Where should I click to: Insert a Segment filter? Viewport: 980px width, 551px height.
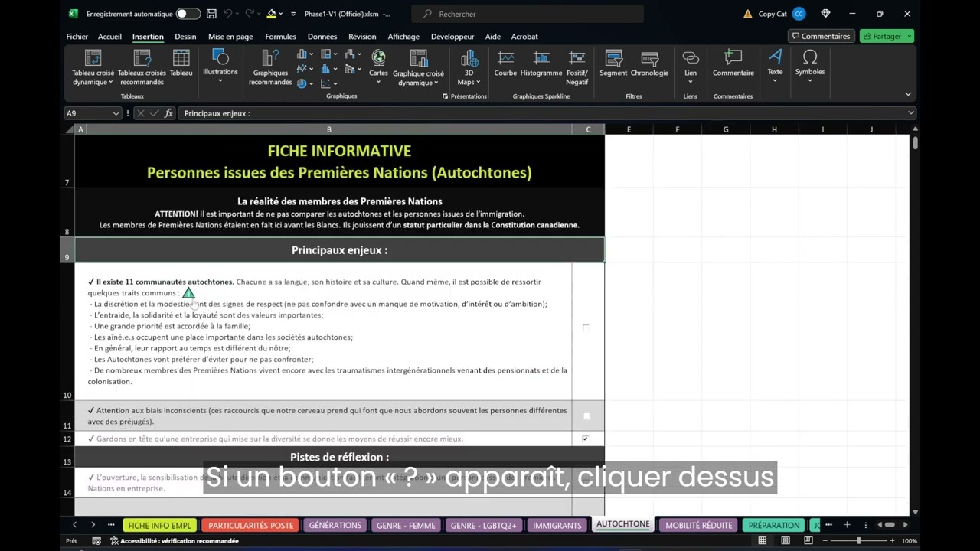[x=613, y=64]
